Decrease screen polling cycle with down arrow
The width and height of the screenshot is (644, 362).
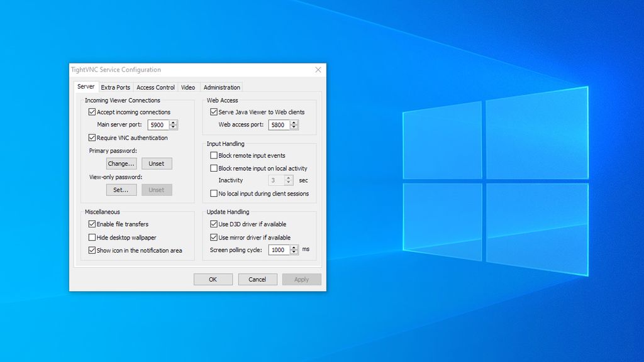294,253
